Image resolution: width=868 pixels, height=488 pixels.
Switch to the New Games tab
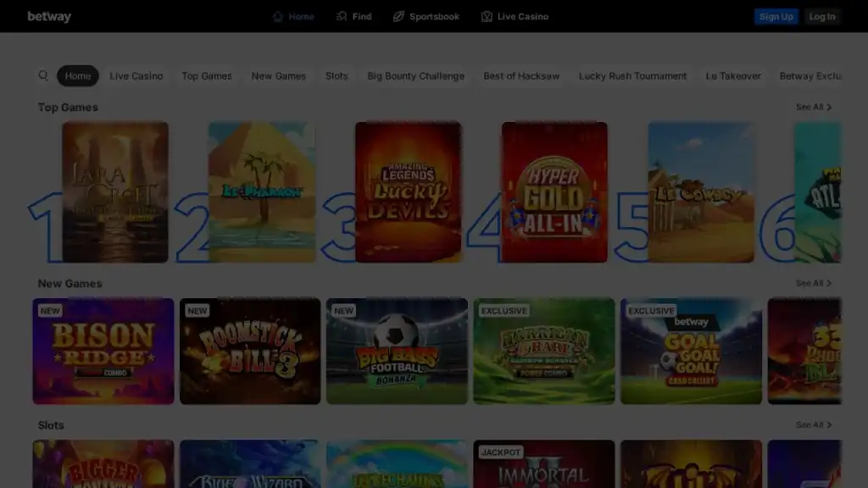tap(278, 75)
